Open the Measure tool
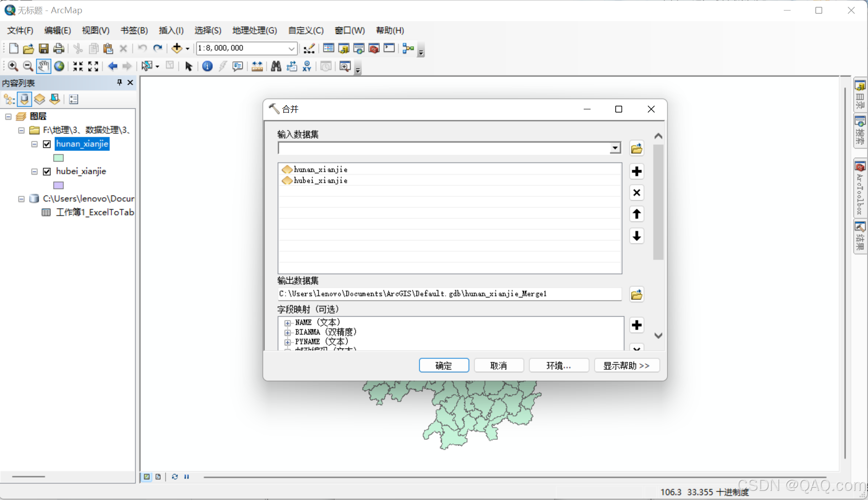 click(x=257, y=66)
